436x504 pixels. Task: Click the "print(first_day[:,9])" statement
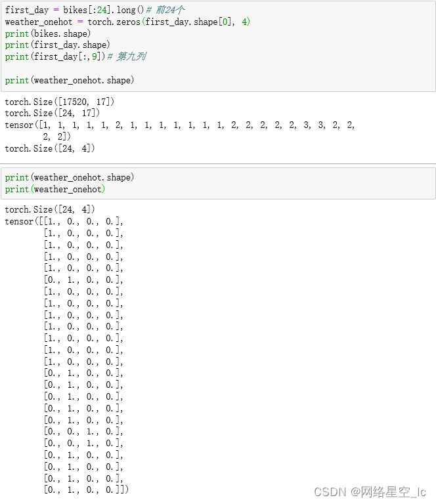click(55, 57)
